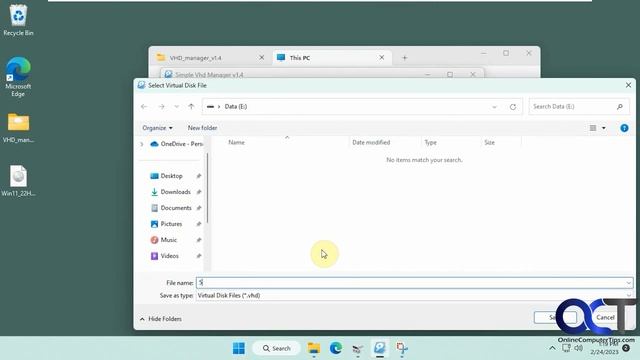The image size is (640, 360).
Task: Refresh the Data (E:) folder view
Action: pos(513,107)
